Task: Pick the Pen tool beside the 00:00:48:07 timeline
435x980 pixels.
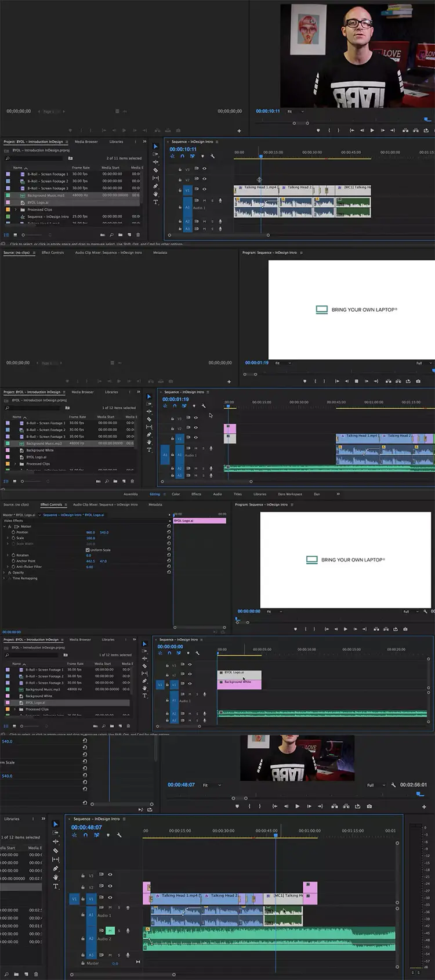Action: pyautogui.click(x=56, y=869)
